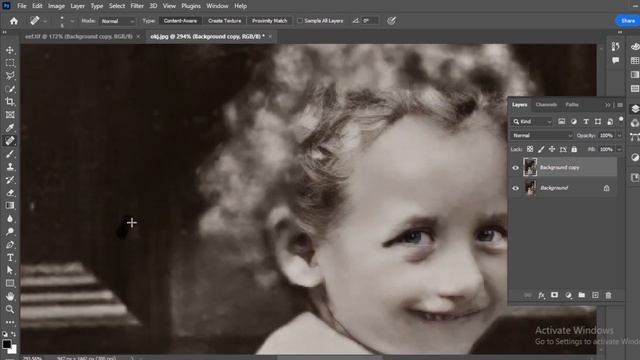Choose the Content-Aware type

click(x=180, y=21)
